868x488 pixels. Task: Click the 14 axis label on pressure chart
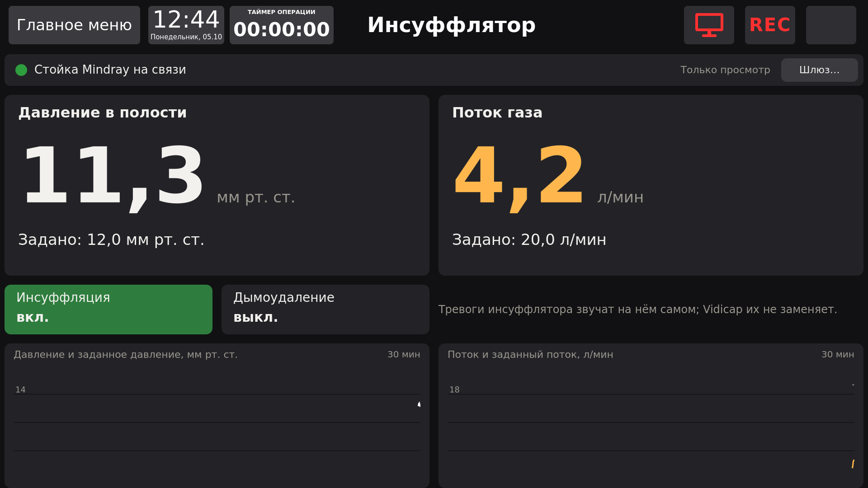(x=20, y=389)
